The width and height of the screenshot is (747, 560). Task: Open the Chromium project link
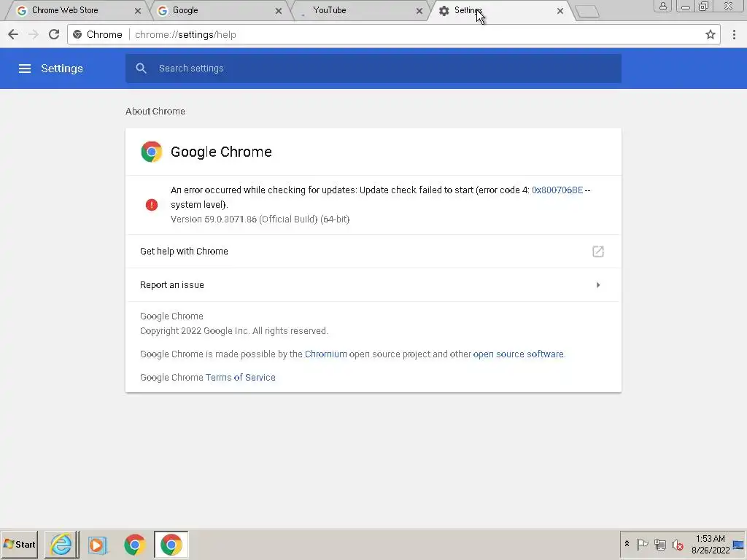point(326,354)
